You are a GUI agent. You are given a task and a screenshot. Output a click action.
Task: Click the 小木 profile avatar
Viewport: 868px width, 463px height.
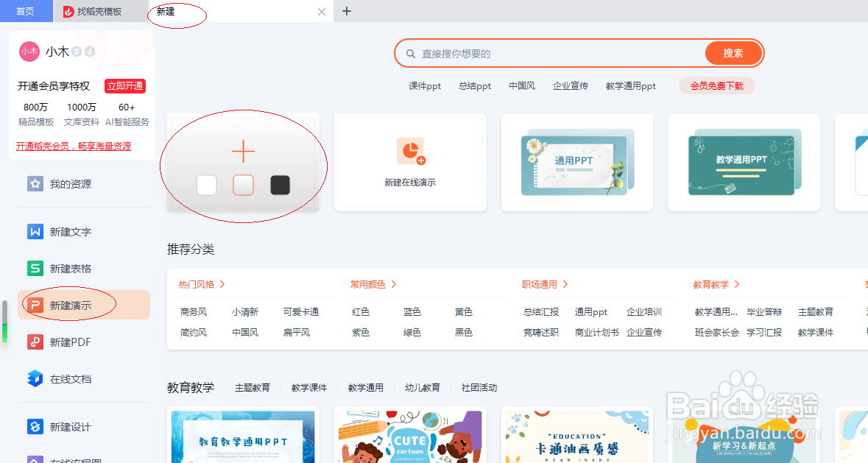(x=29, y=52)
